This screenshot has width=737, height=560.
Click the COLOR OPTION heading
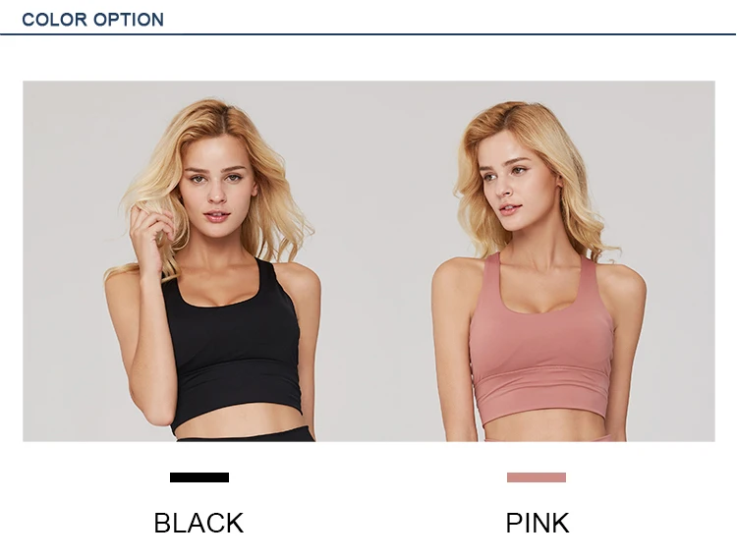(92, 20)
